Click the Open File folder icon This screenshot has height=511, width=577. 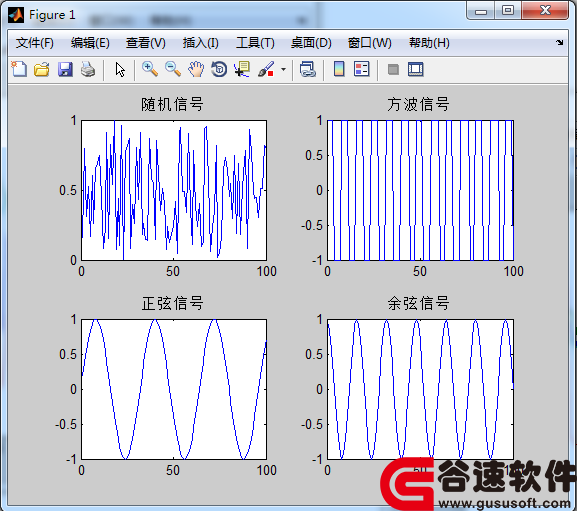(42, 69)
